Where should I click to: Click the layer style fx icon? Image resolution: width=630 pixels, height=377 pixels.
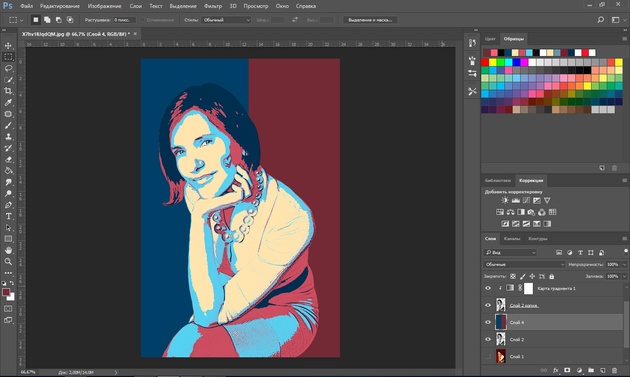click(556, 370)
